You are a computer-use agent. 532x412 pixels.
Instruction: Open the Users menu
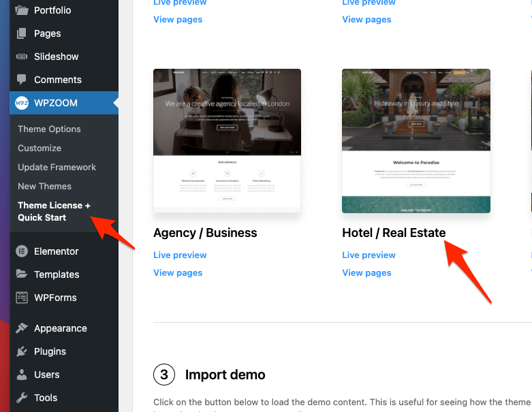[x=64, y=375]
